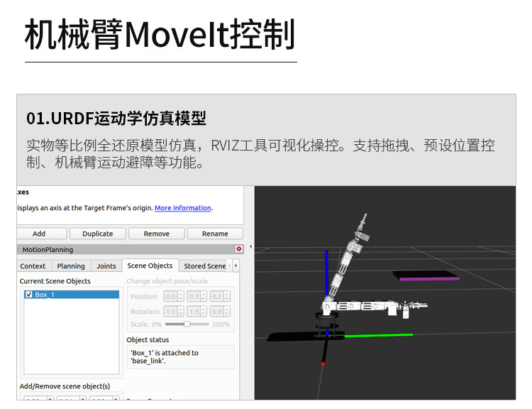Click the Rotation second value spinbox

[196, 311]
